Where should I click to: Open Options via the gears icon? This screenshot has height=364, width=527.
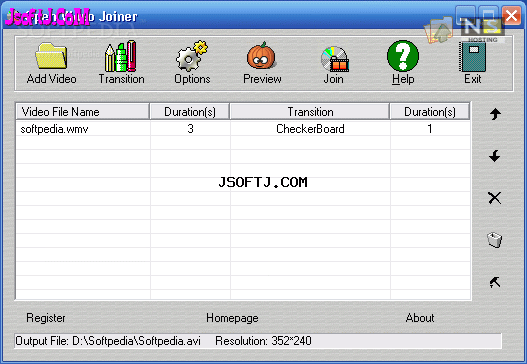tap(192, 56)
